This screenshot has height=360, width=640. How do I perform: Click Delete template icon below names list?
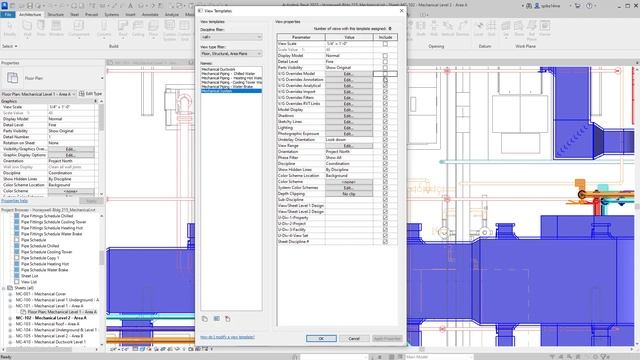point(228,319)
